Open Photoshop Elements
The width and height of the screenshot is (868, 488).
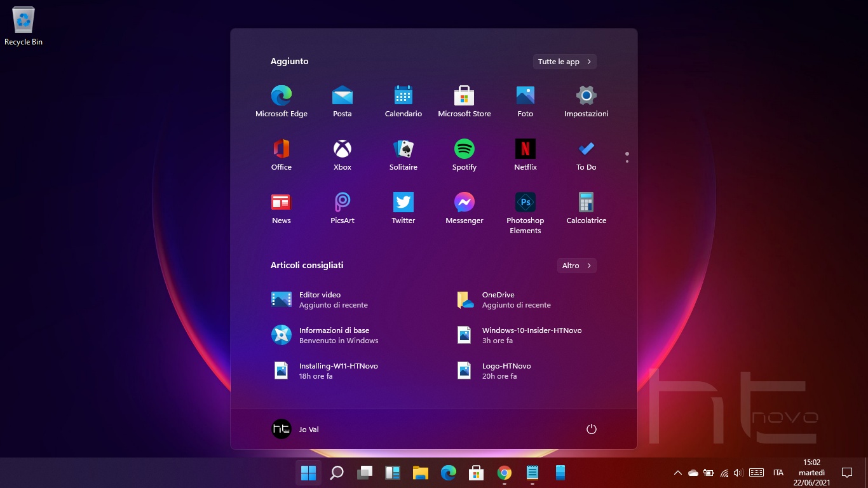[x=526, y=213]
